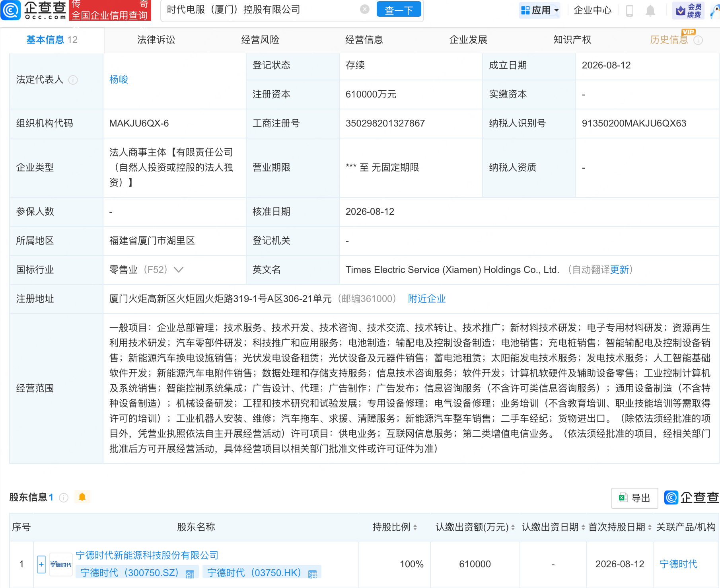
Task: Open 宁德时代新能源科技股份有限公司 link
Action: pyautogui.click(x=147, y=555)
